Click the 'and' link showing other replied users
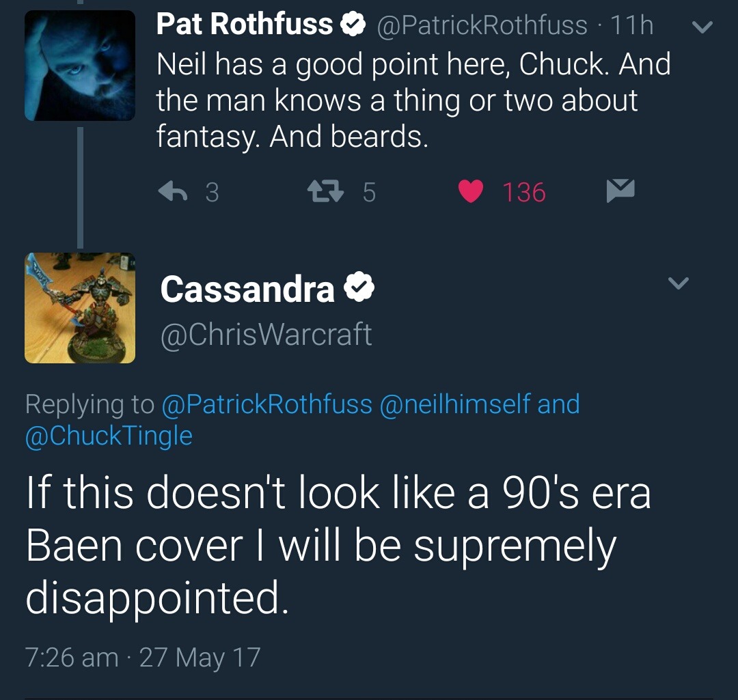The height and width of the screenshot is (700, 738). coord(559,404)
